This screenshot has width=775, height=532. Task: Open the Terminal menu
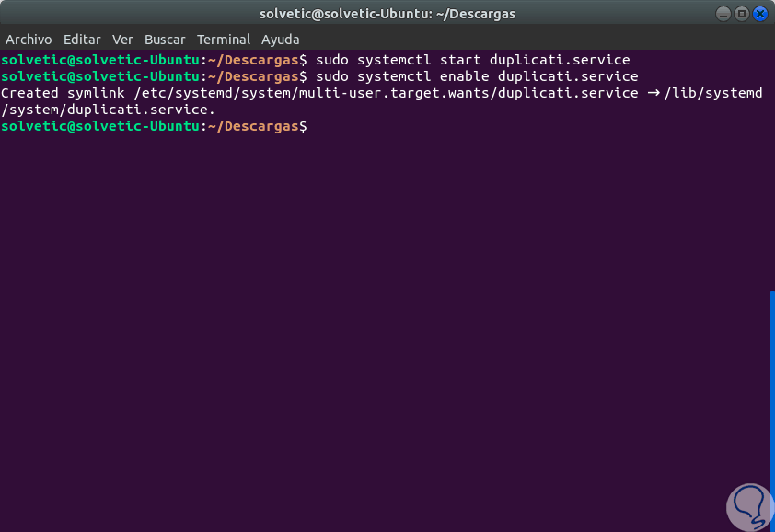coord(224,40)
